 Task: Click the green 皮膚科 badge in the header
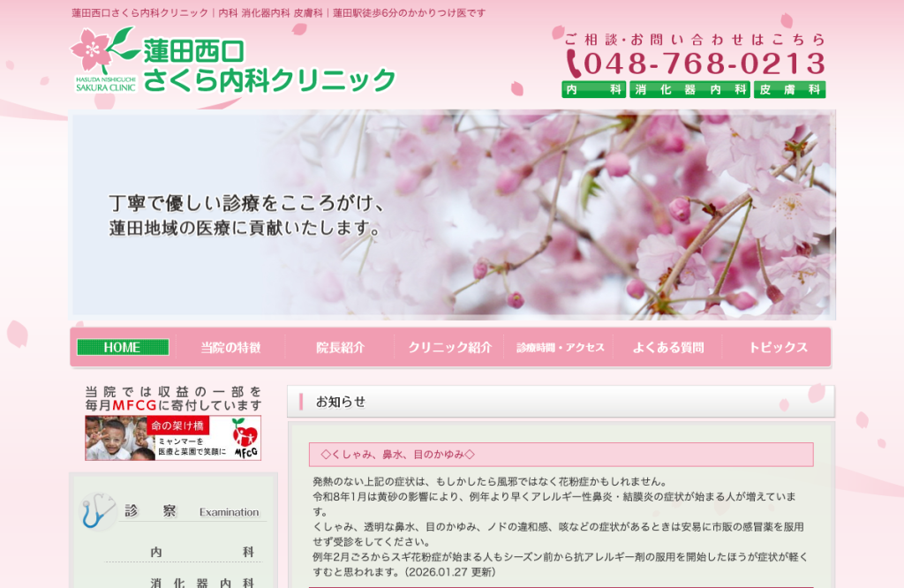789,89
